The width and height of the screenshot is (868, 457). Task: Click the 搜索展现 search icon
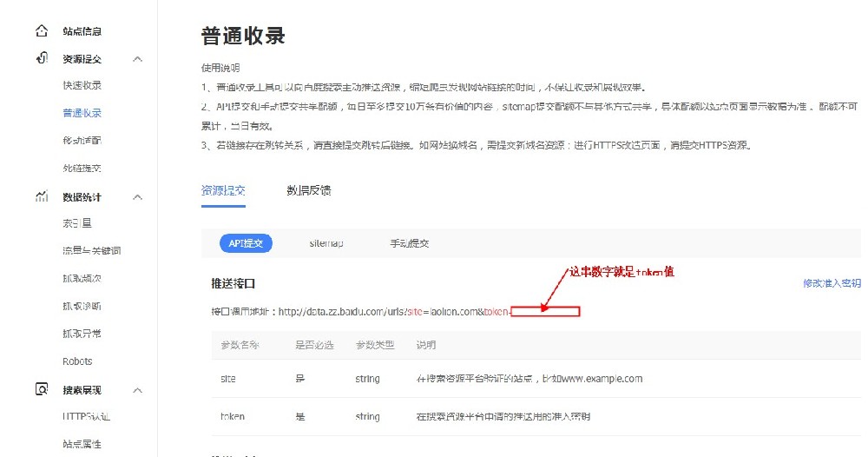click(42, 389)
